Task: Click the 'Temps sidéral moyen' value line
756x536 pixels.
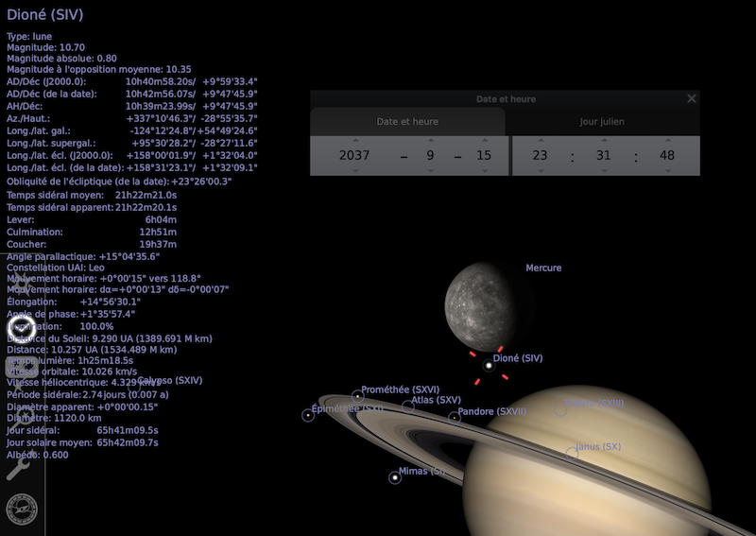Action: (x=92, y=195)
